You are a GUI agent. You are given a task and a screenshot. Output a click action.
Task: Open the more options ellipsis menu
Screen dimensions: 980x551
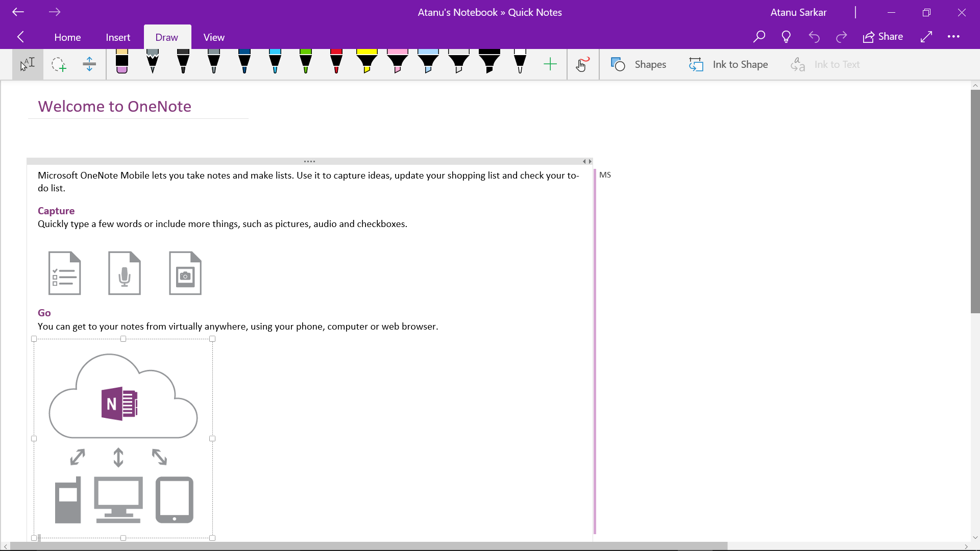pos(953,37)
